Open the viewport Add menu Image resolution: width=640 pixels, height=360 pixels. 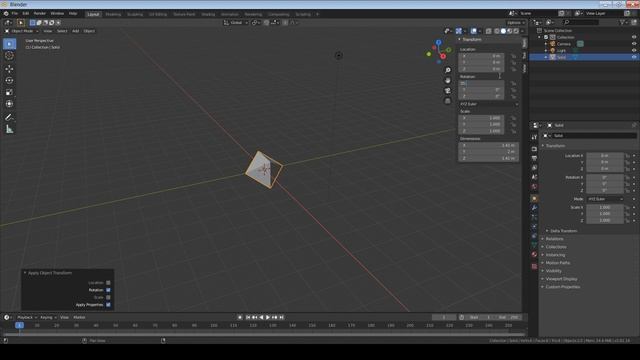click(76, 31)
